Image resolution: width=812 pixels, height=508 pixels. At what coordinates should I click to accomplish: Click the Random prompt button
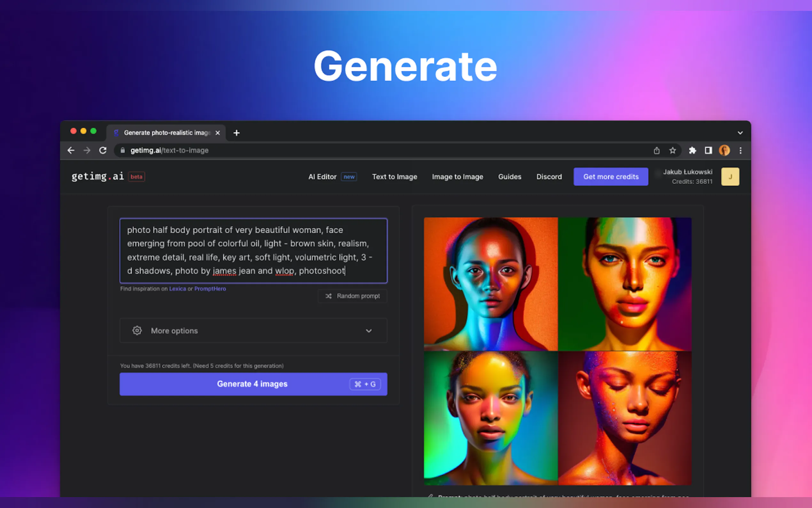(x=353, y=296)
